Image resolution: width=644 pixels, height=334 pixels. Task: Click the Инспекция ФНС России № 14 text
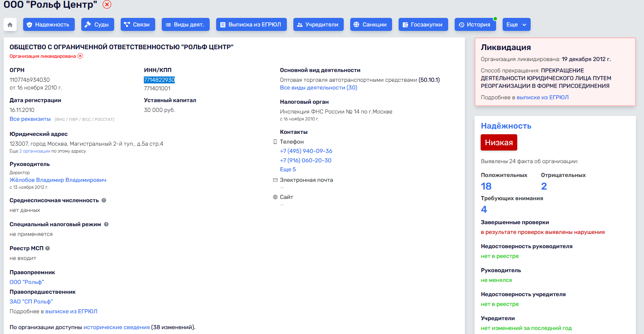(x=336, y=111)
